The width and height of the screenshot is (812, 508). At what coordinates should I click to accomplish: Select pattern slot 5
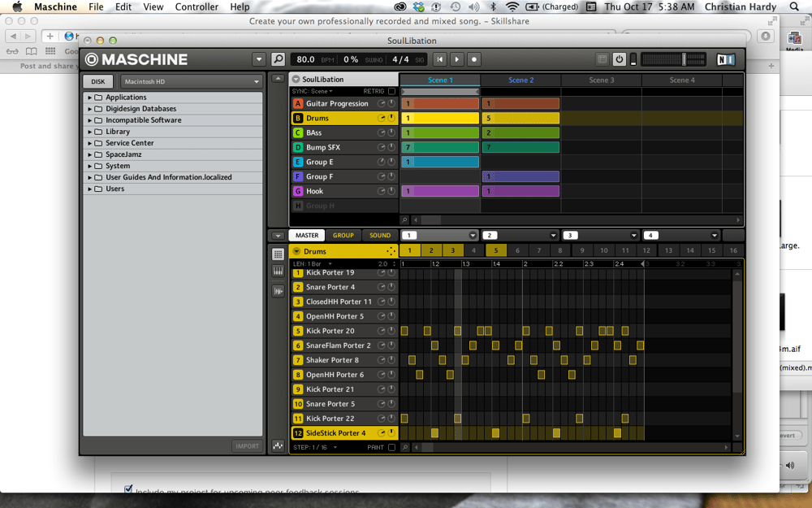click(x=495, y=250)
